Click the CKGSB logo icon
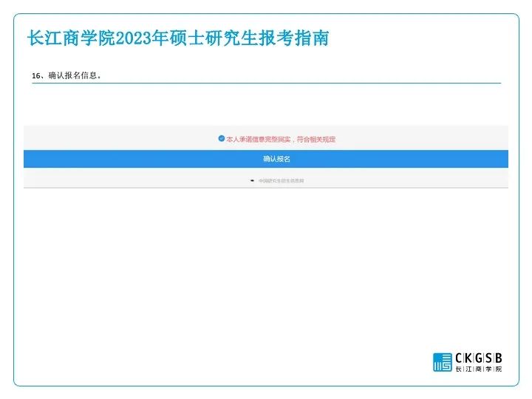The height and width of the screenshot is (399, 532). [443, 362]
